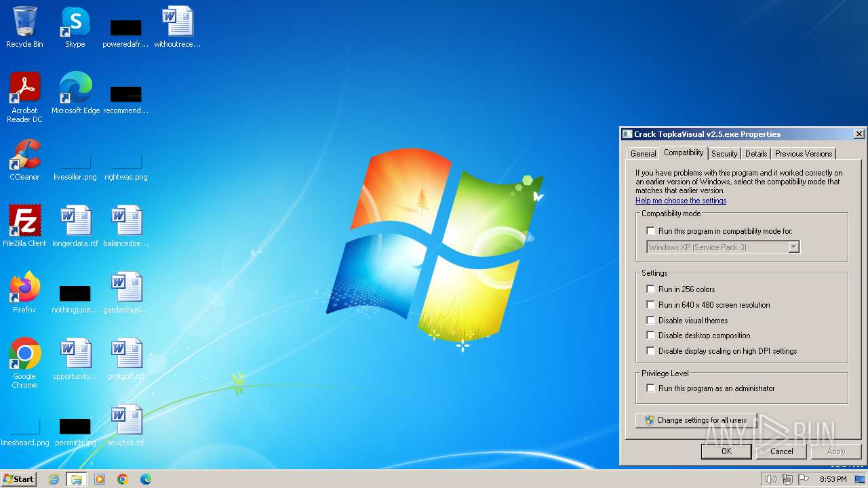
Task: Select the nothingjune… file icon
Action: click(x=75, y=298)
